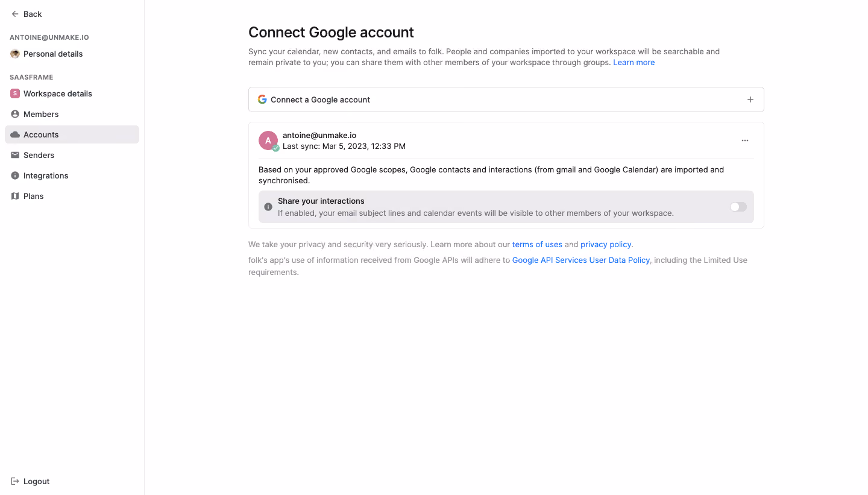Click the info icon beside Share your interactions
The height and width of the screenshot is (495, 868).
[x=268, y=207]
